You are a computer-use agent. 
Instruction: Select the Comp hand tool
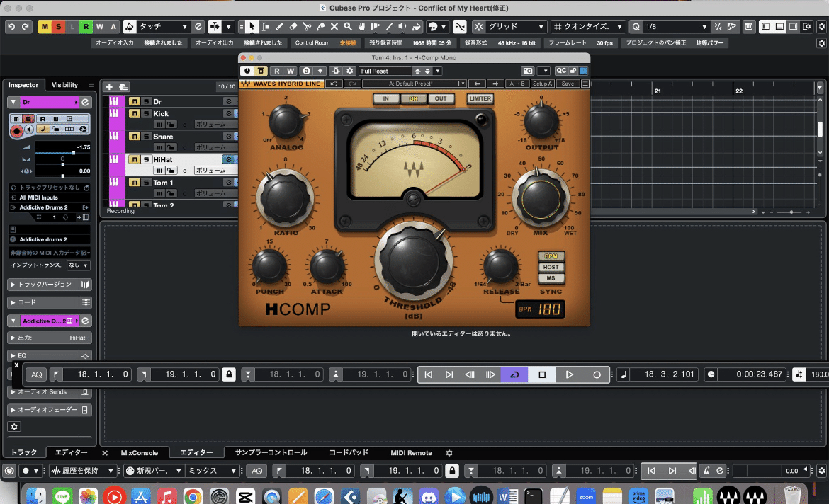(x=361, y=26)
